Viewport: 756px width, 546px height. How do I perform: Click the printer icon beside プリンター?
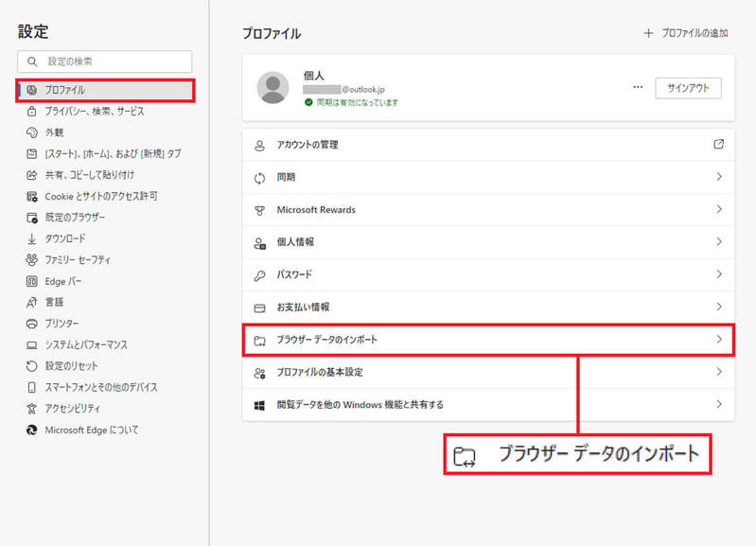point(32,324)
